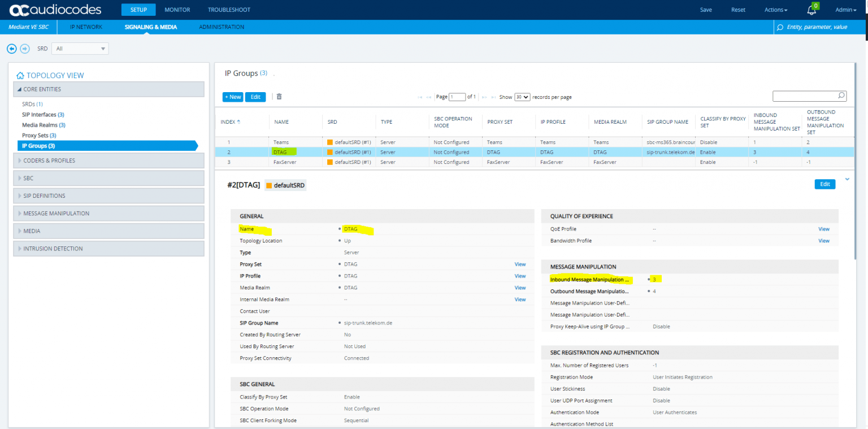Open the notifications bell icon
The image size is (868, 429).
[x=812, y=10]
